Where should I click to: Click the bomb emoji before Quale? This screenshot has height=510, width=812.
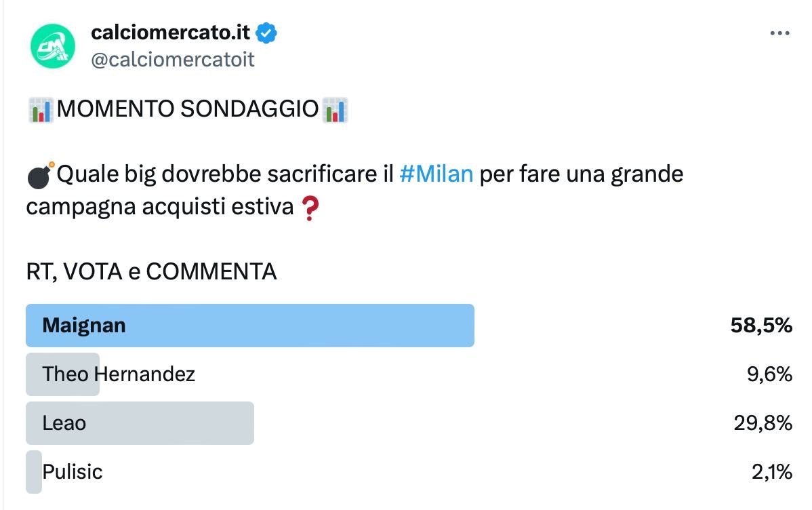(41, 176)
